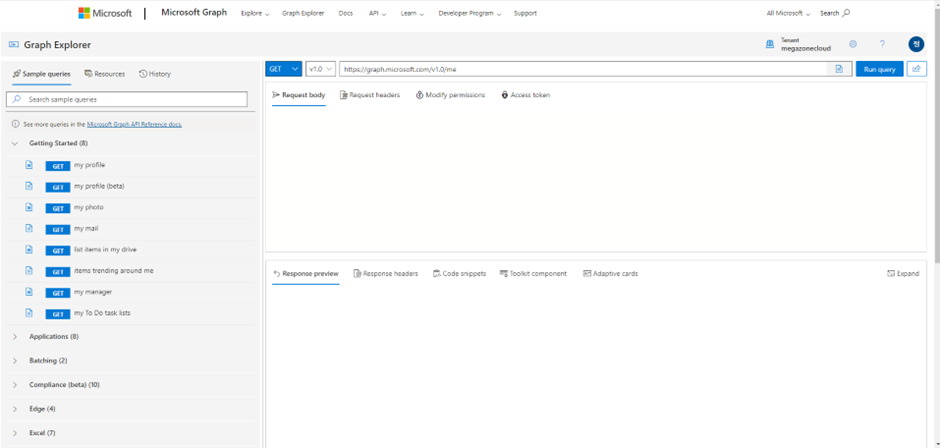This screenshot has width=940, height=448.
Task: Open the API menu dropdown
Action: pyautogui.click(x=377, y=13)
